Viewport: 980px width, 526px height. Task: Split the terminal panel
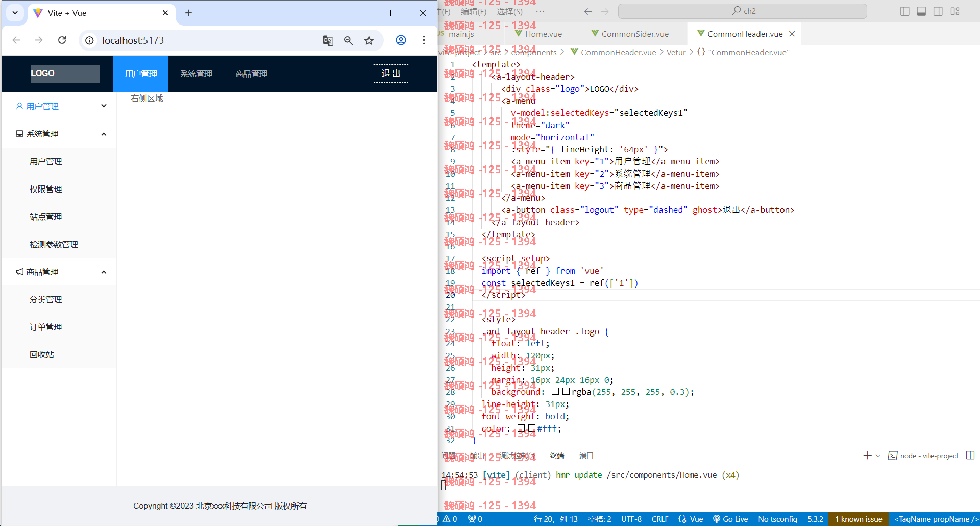coord(970,455)
